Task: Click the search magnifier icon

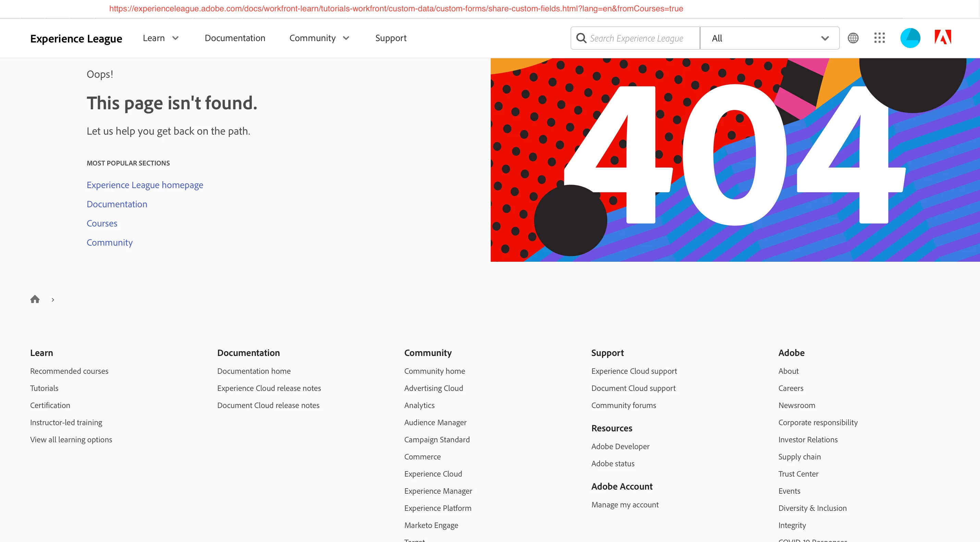Action: coord(581,38)
